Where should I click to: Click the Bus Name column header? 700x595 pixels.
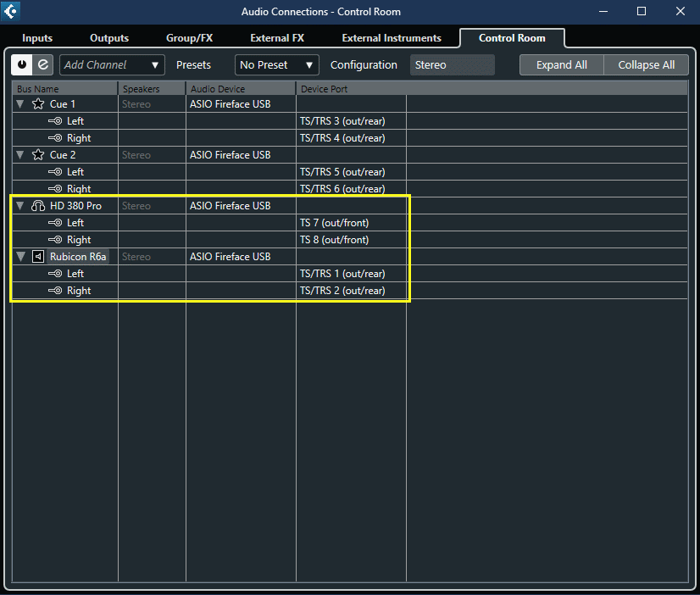click(64, 88)
